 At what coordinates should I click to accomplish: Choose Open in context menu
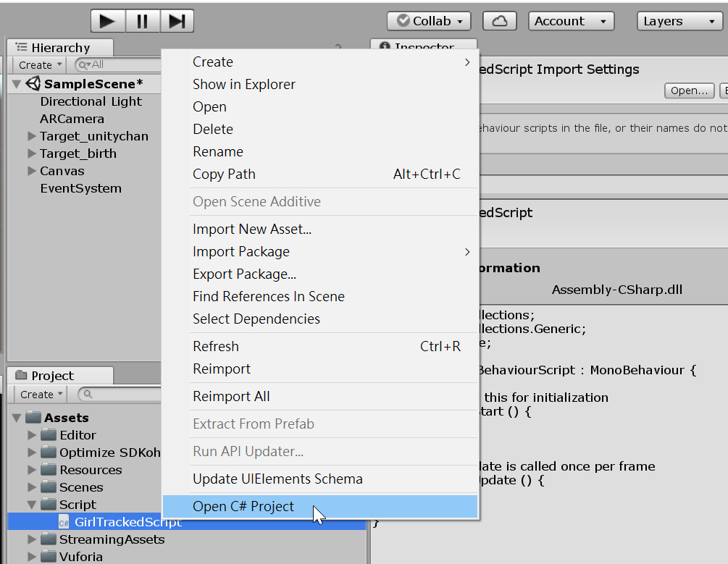[x=320, y=106]
